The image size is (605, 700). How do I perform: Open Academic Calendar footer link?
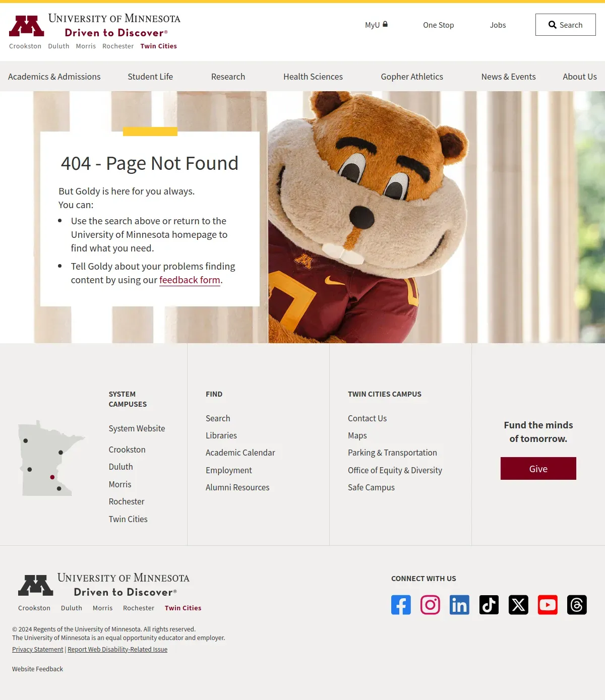(x=240, y=453)
